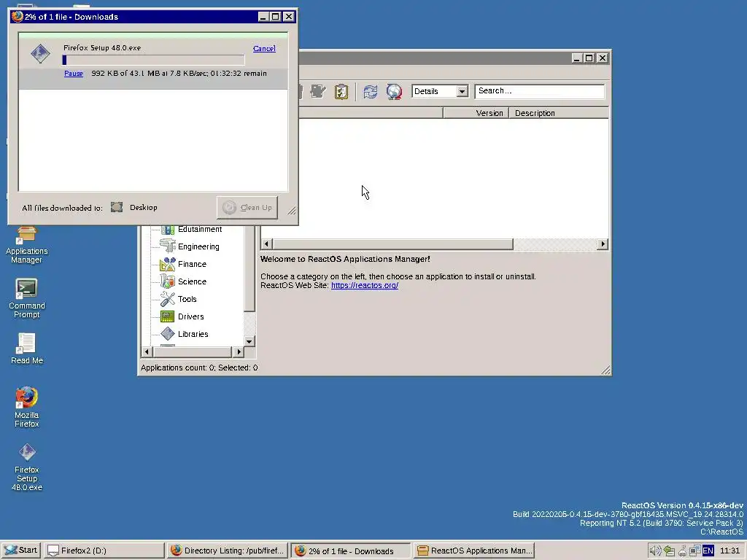Open Command Prompt desktop icon
The height and width of the screenshot is (560, 747).
(27, 298)
